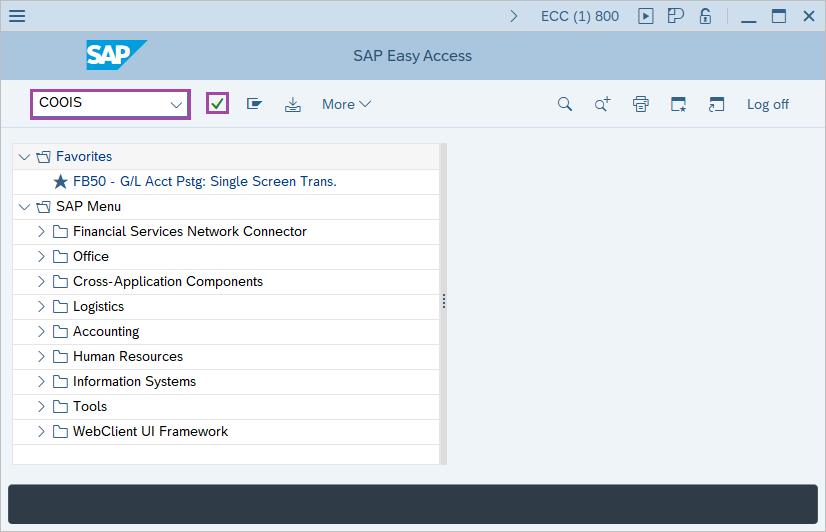Select the Office label

tap(91, 257)
